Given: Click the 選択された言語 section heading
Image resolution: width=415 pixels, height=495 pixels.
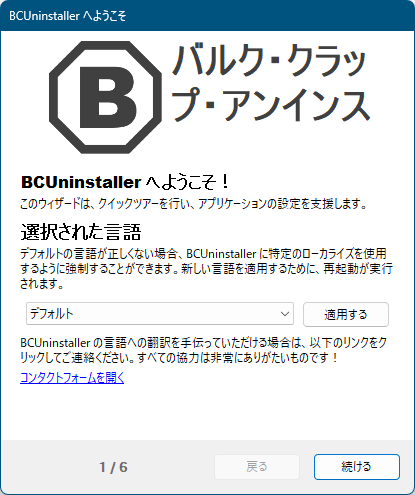Looking at the screenshot, I should tap(81, 232).
